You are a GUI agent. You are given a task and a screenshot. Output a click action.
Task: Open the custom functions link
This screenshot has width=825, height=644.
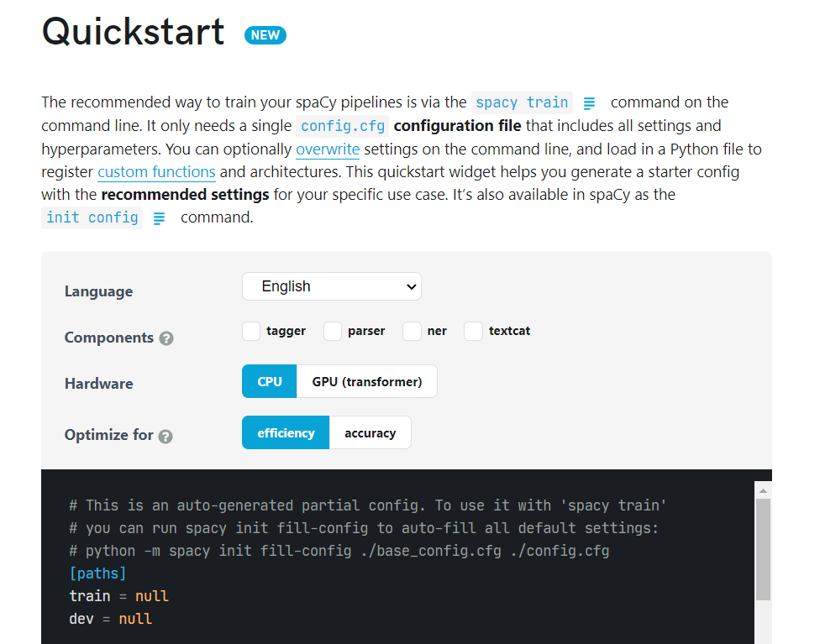[156, 173]
